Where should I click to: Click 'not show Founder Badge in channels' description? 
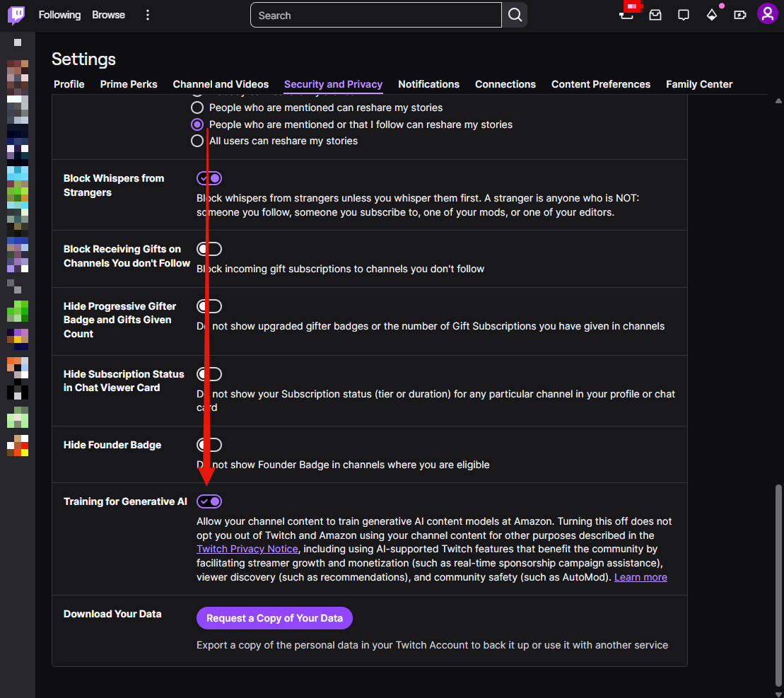[x=343, y=465]
